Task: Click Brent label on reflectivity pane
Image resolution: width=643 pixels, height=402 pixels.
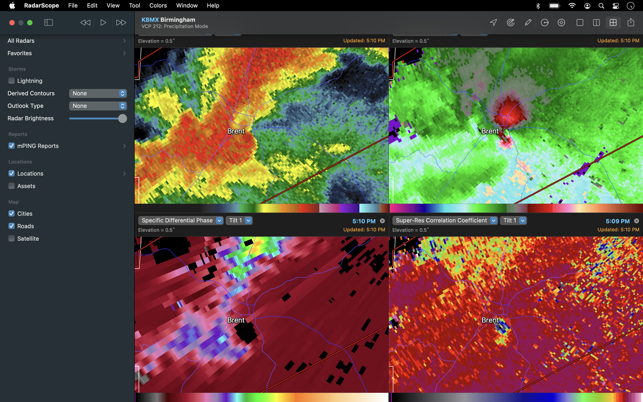Action: (x=236, y=131)
